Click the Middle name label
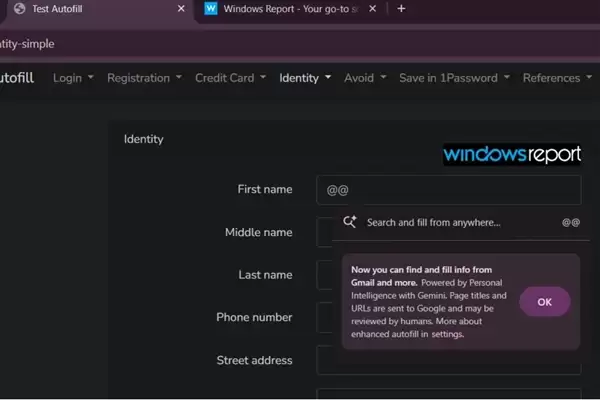 pyautogui.click(x=259, y=232)
